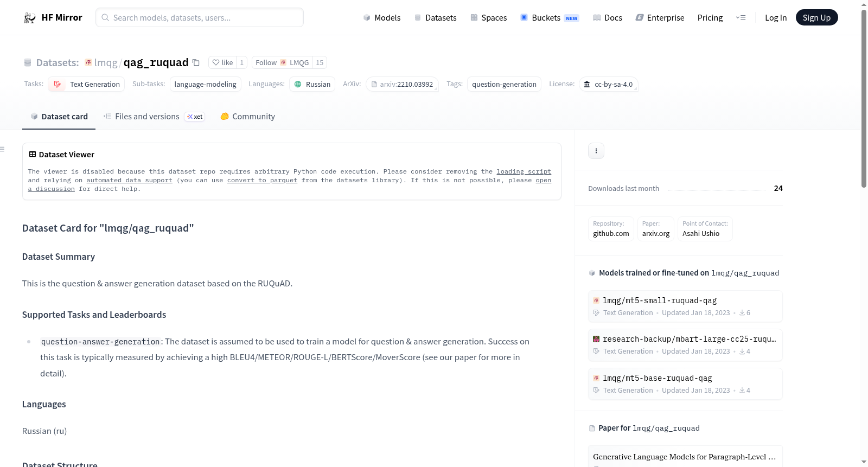Image resolution: width=868 pixels, height=467 pixels.
Task: Click the Enterprise icon in navigation
Action: point(640,18)
